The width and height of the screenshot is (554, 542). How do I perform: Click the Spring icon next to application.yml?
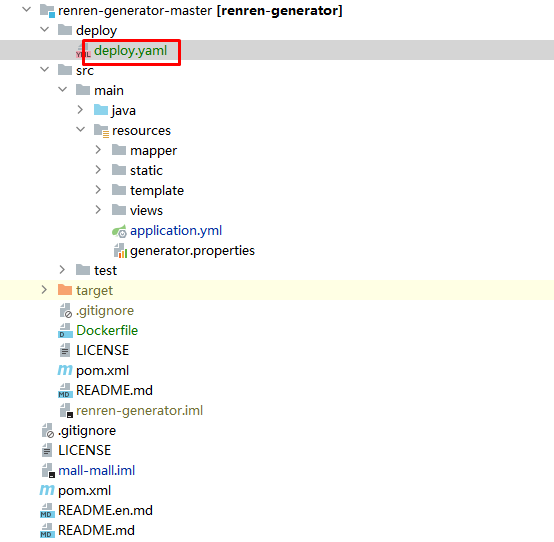point(119,231)
